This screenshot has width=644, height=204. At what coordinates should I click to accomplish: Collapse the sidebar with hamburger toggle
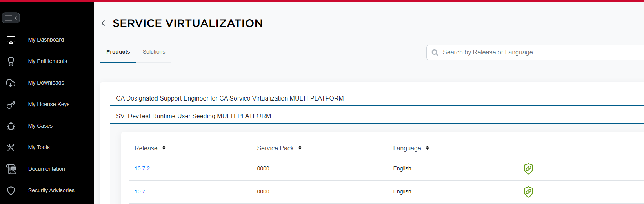tap(11, 18)
